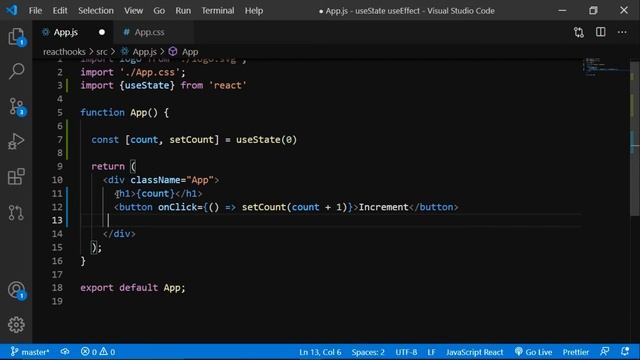This screenshot has height=360, width=640.
Task: Click the Go Live server button
Action: [533, 352]
